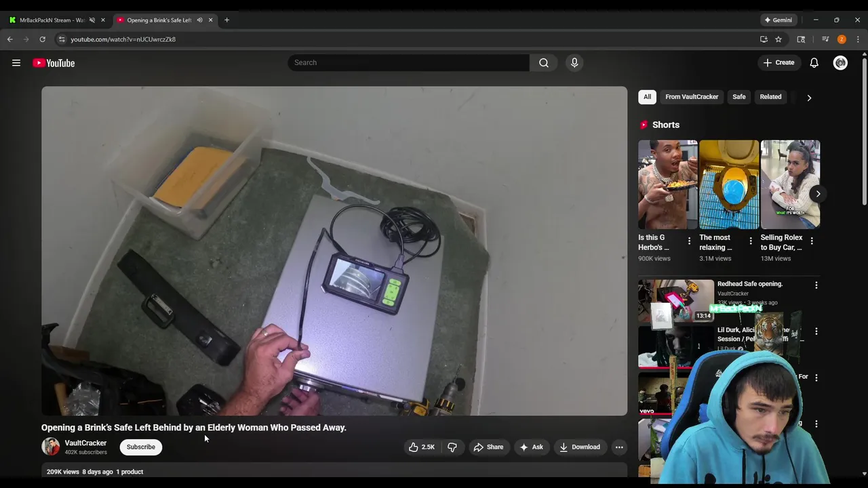
Task: Subscribe to VaultCracker
Action: [141, 447]
